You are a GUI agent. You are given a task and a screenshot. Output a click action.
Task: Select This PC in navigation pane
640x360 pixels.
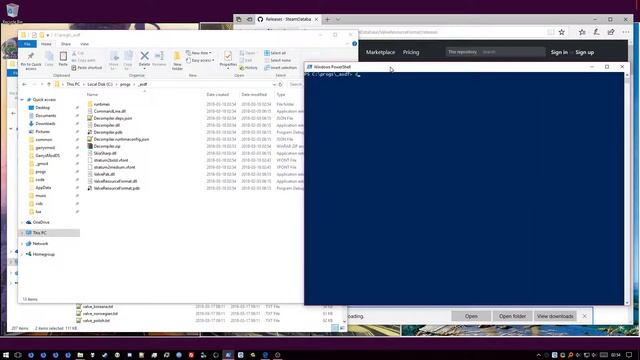pos(40,233)
